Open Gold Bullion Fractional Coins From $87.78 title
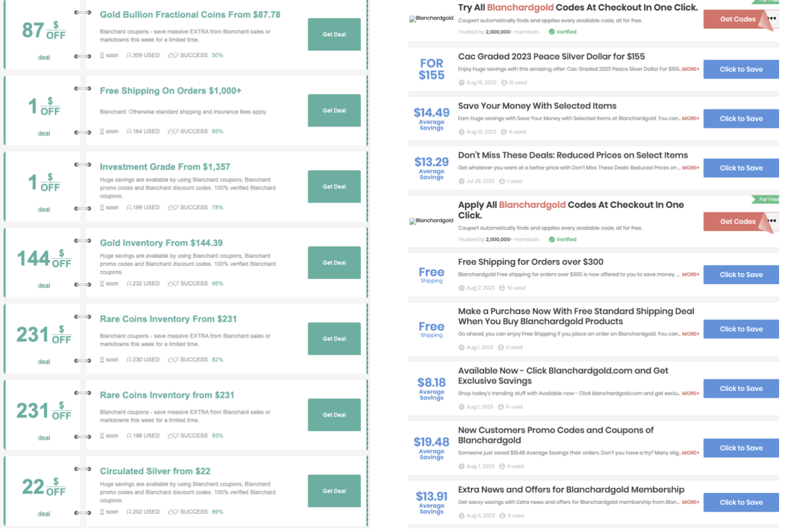This screenshot has height=532, width=790. [190, 15]
